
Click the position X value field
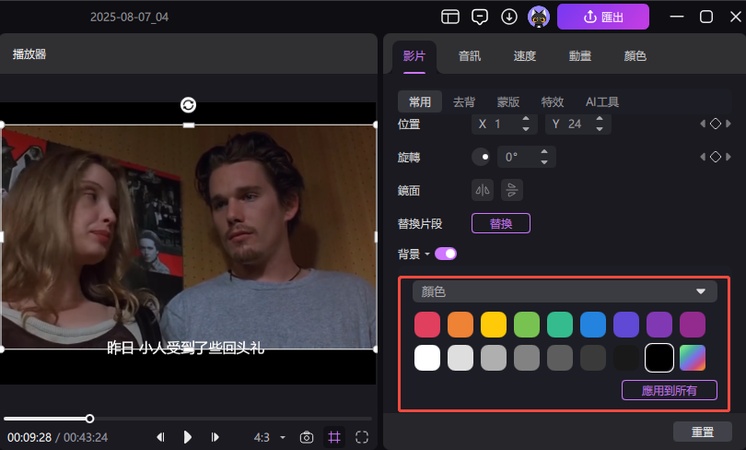pyautogui.click(x=497, y=124)
